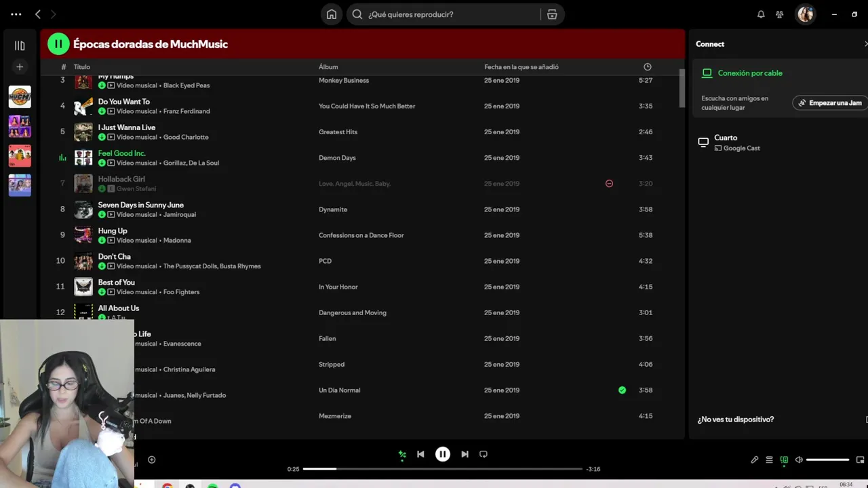The image size is (868, 488).
Task: Sort tracks by the # column
Action: (63, 67)
